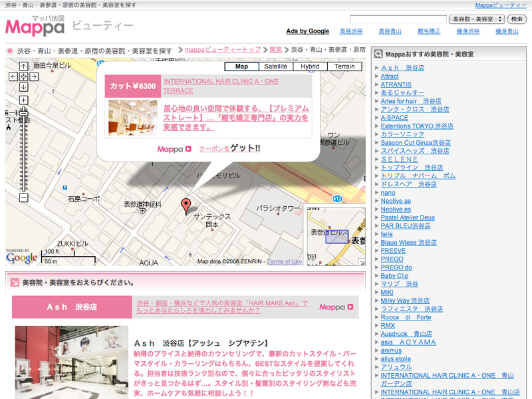Open Pastel Atelier Deux link
The height and width of the screenshot is (399, 532).
pyautogui.click(x=408, y=217)
